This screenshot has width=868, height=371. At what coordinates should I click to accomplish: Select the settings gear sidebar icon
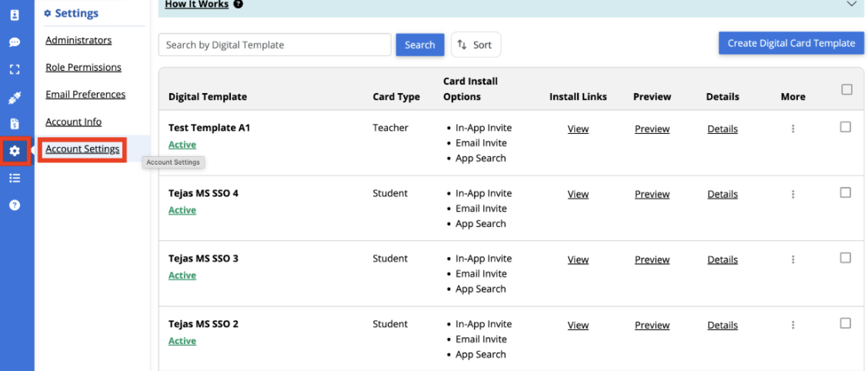(15, 151)
